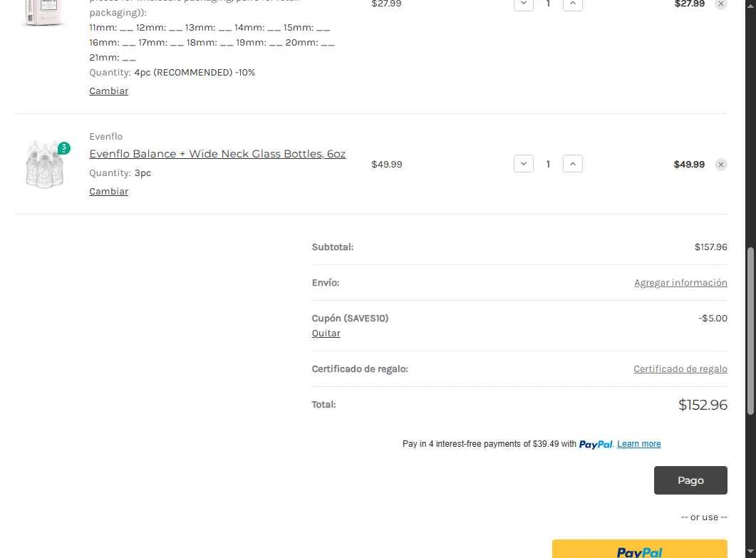Remove the $27.99 item from cart
The image size is (756, 558).
721,4
